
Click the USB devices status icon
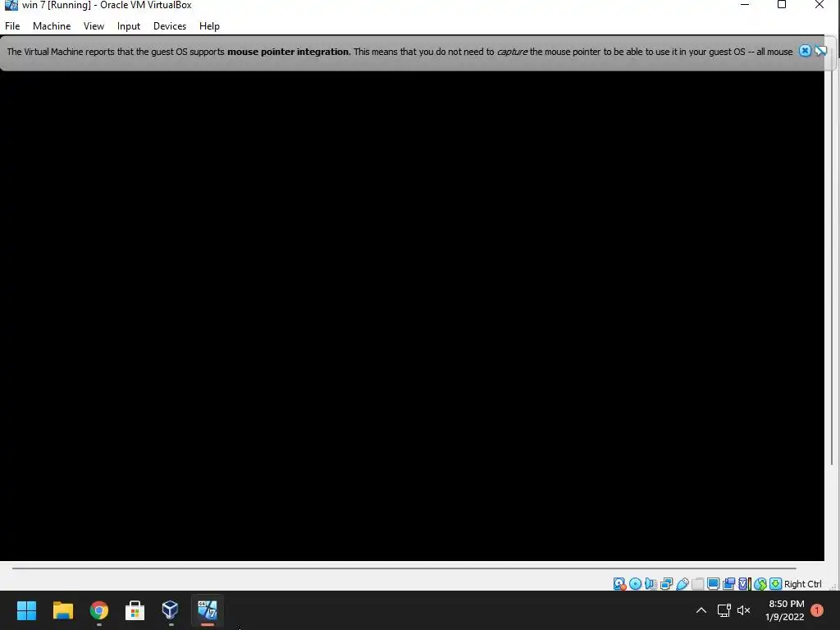point(682,584)
